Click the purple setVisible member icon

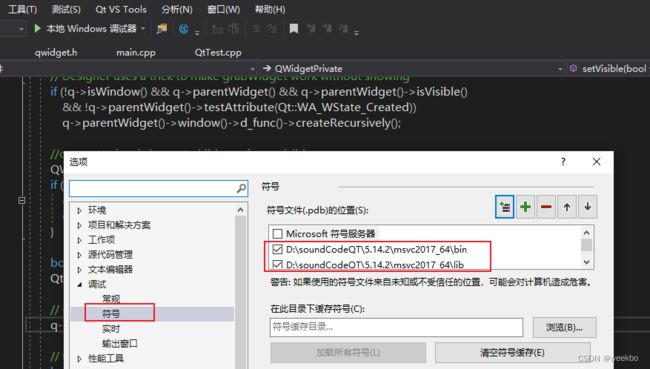573,68
